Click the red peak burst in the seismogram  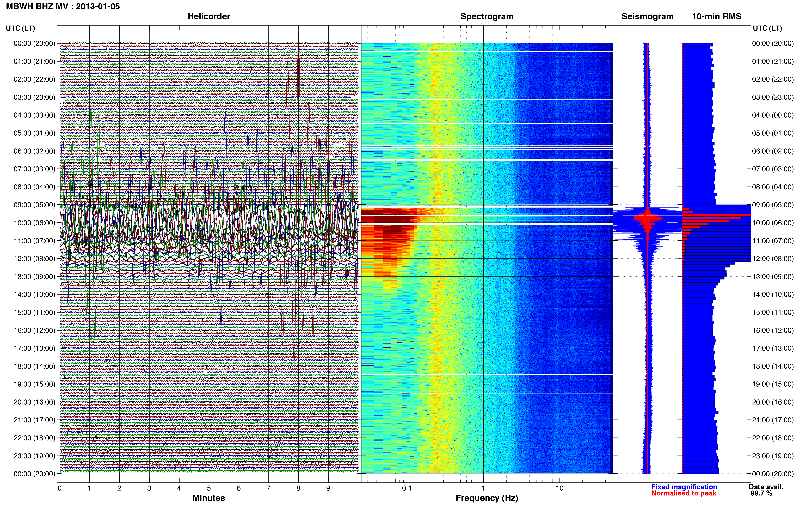tap(648, 218)
